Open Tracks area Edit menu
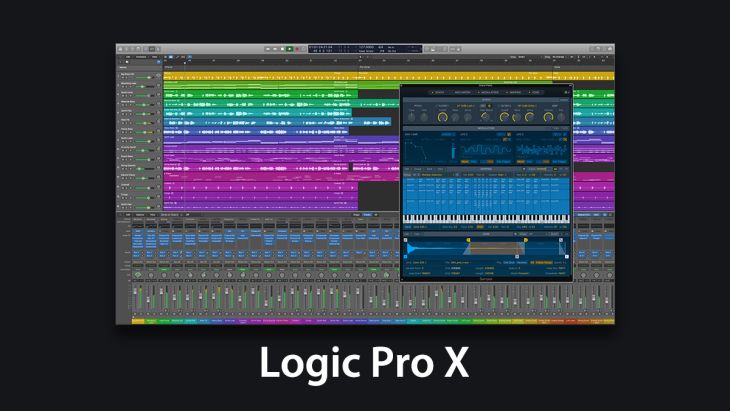 128,57
